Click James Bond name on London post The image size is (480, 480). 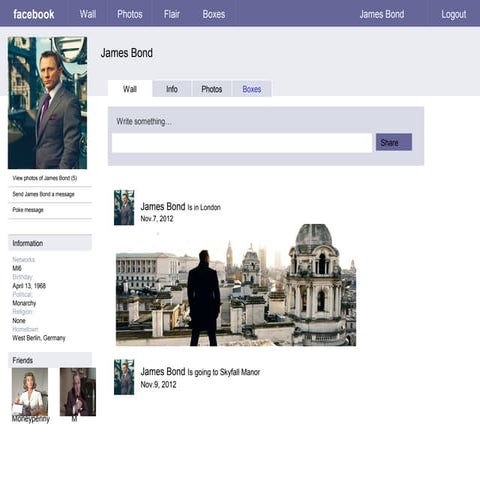pos(163,206)
